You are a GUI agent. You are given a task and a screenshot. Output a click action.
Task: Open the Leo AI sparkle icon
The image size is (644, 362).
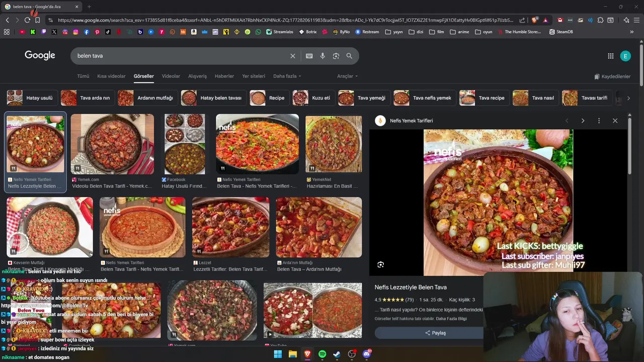tap(626, 20)
